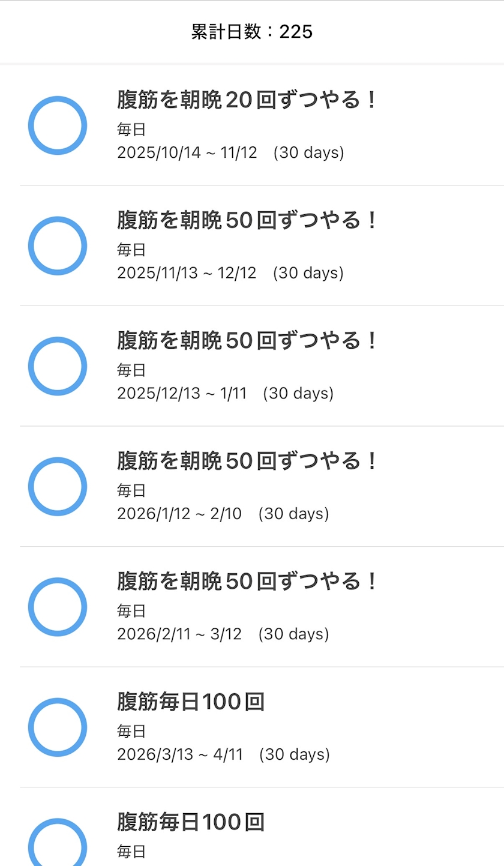This screenshot has height=866, width=504.
Task: Open the 腹筋を朝晩50回 goal starting 2025/11/13
Action: pos(247,220)
